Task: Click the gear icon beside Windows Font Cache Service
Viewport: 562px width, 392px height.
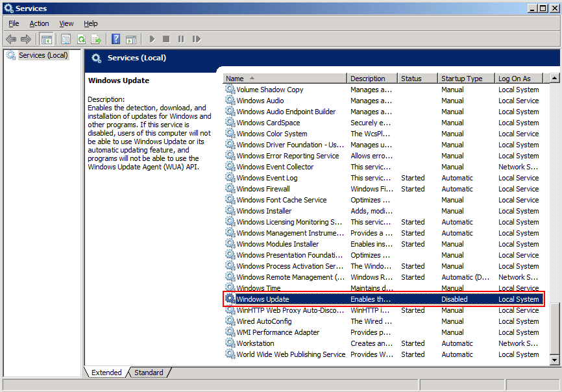Action: tap(230, 200)
